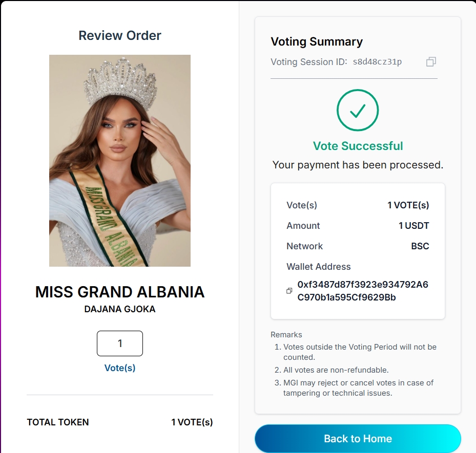Image resolution: width=476 pixels, height=453 pixels.
Task: Click the vote quantity input box
Action: click(x=120, y=343)
